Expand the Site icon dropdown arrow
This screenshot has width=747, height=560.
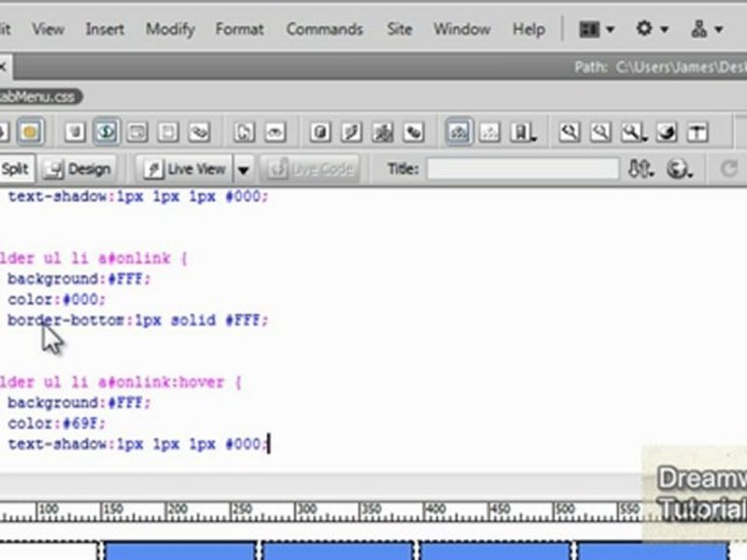pos(719,30)
